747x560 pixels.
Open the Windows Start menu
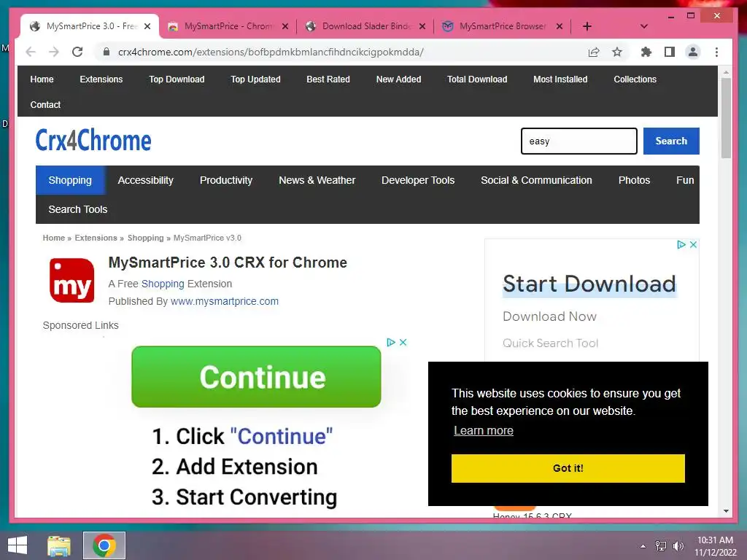[18, 545]
